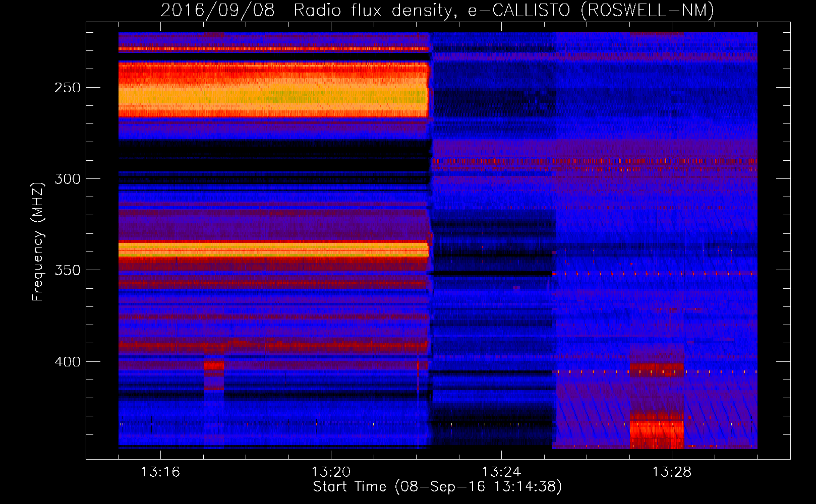Click the "Start Time (08-Sep-16 13:14:38)" label
The image size is (816, 504).
point(437,487)
